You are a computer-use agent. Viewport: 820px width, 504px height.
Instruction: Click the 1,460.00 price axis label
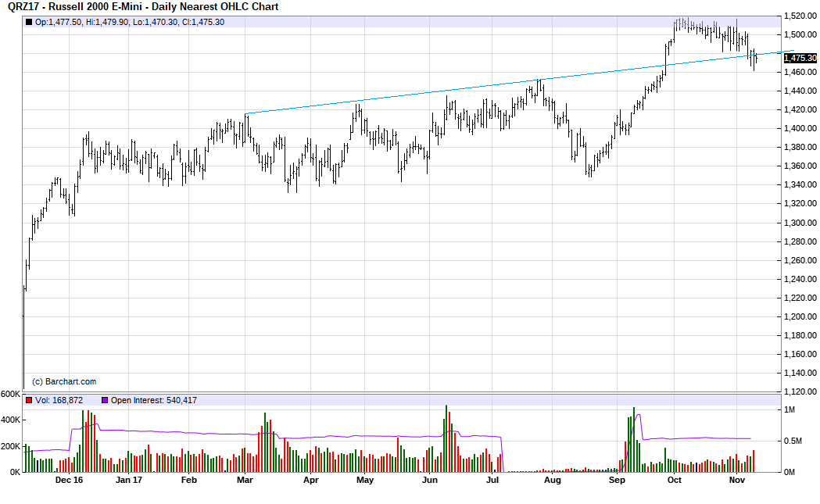pos(800,72)
